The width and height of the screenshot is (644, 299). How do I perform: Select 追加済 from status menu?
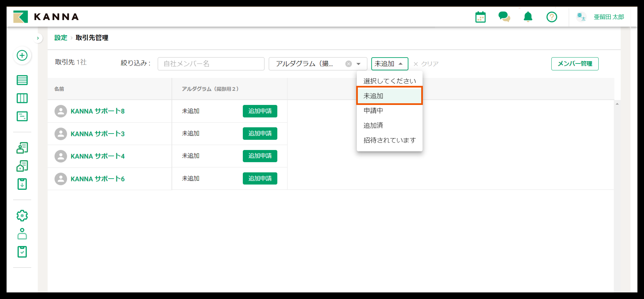(373, 125)
